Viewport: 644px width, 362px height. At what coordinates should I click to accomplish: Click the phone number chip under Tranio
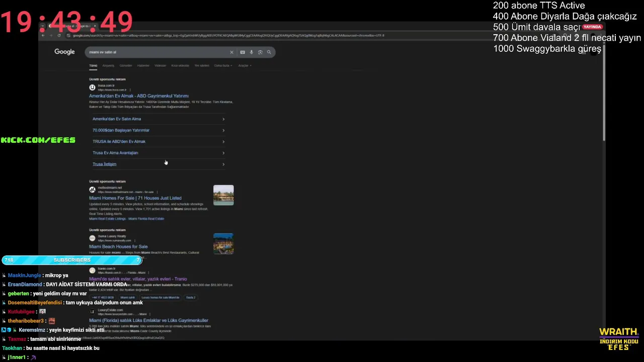click(103, 298)
